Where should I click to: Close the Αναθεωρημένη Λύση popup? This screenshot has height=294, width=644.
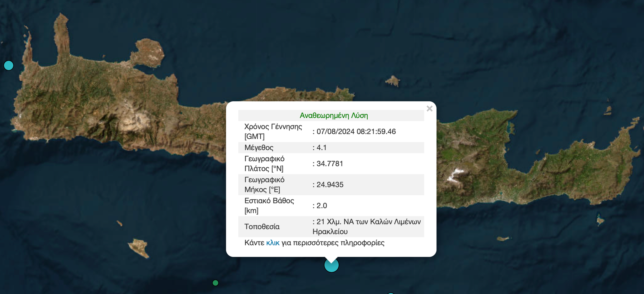tap(430, 108)
